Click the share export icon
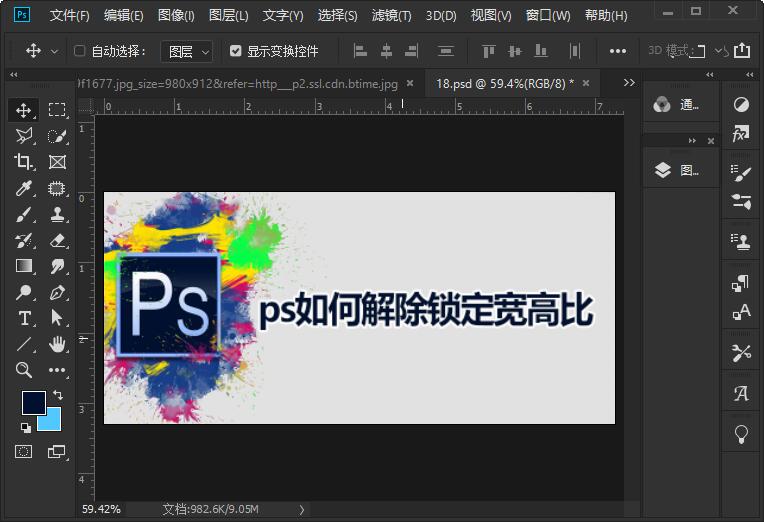This screenshot has height=522, width=764. click(742, 50)
